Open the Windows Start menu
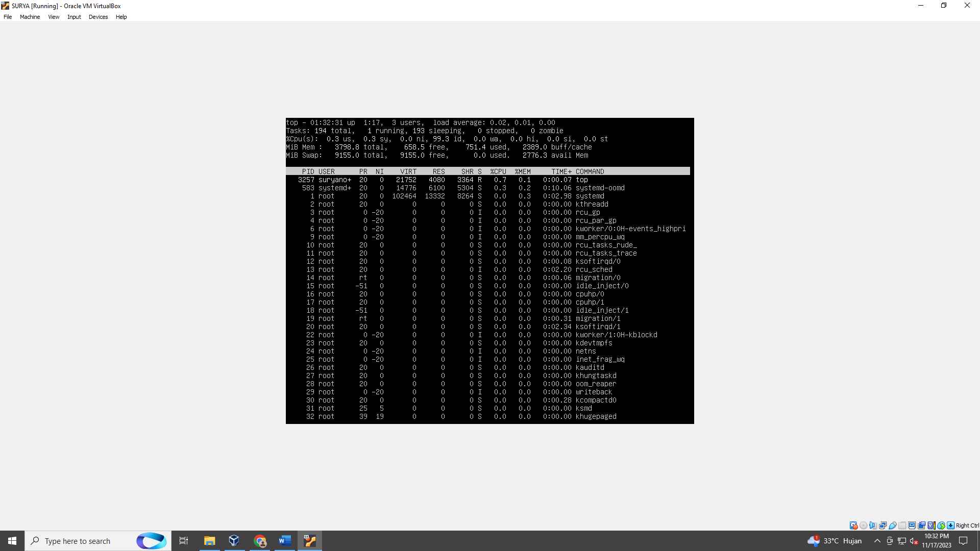980x551 pixels. click(12, 541)
